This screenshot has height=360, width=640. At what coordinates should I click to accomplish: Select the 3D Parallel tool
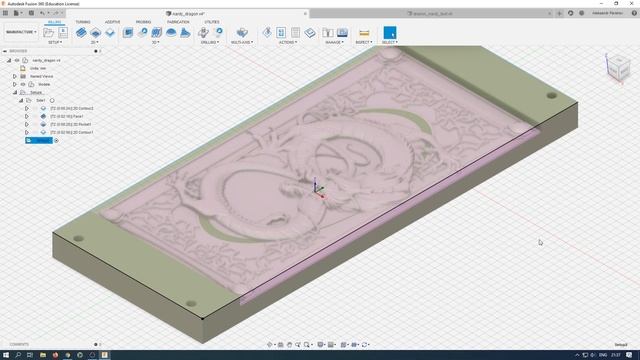coord(157,32)
